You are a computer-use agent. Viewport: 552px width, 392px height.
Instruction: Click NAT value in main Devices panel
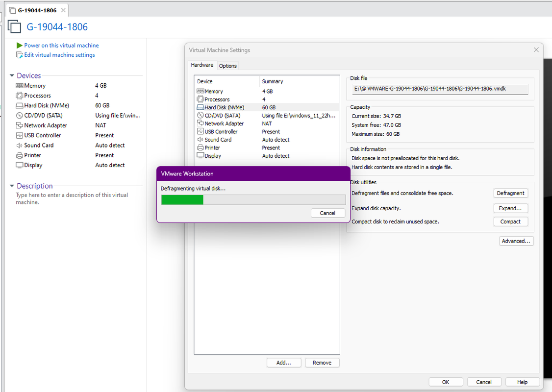(x=100, y=125)
